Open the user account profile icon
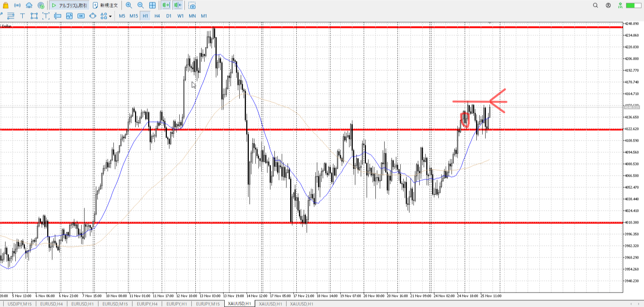 pos(608,5)
